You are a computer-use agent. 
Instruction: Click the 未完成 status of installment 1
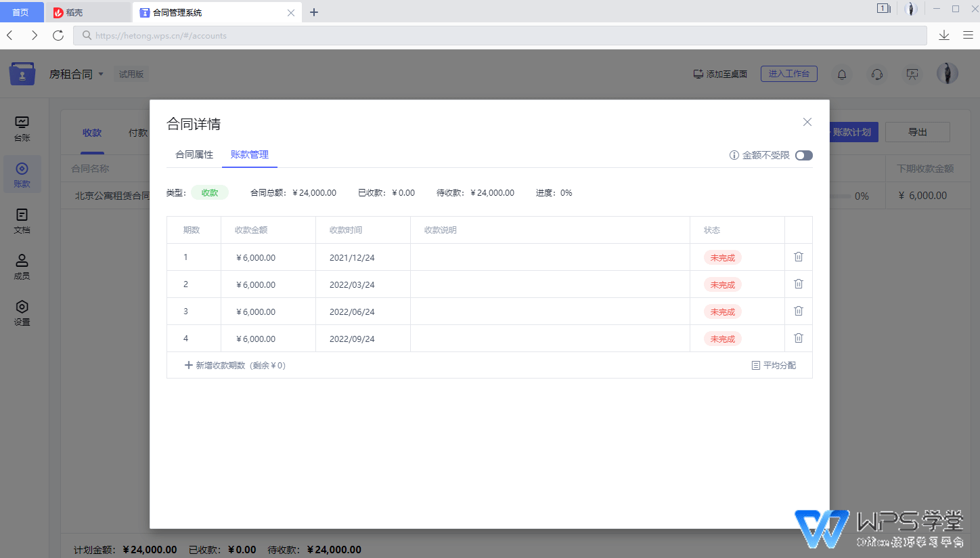[722, 257]
